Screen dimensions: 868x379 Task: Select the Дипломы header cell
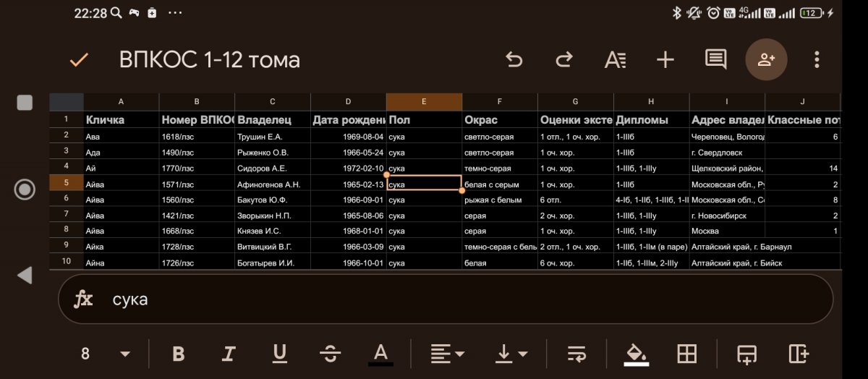651,119
